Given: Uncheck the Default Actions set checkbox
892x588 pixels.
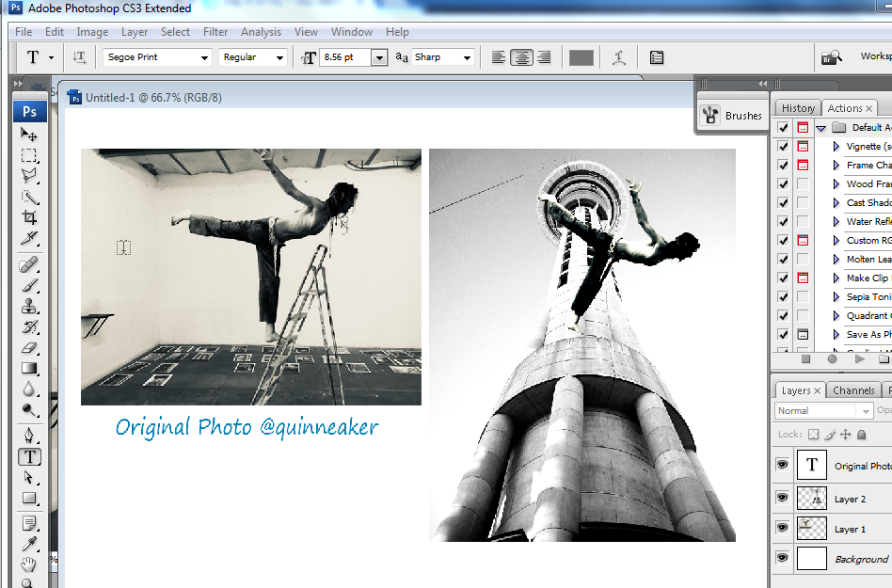Looking at the screenshot, I should 784,127.
